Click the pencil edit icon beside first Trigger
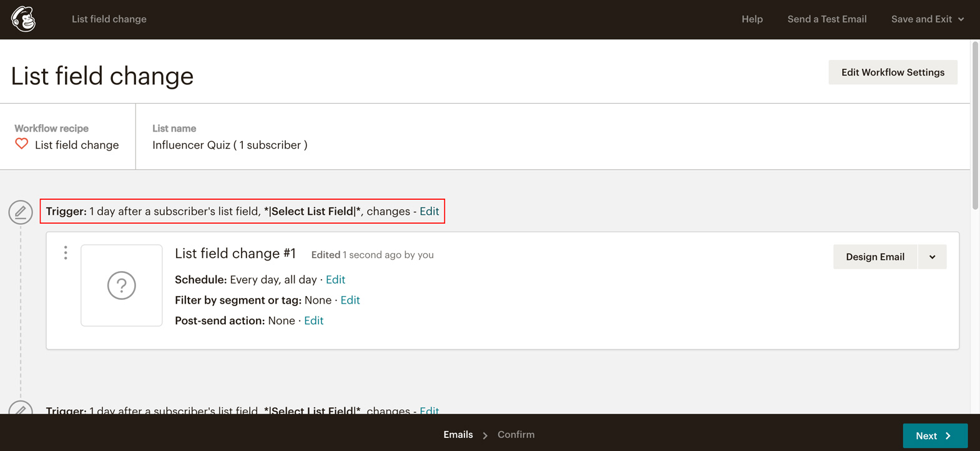 click(21, 212)
